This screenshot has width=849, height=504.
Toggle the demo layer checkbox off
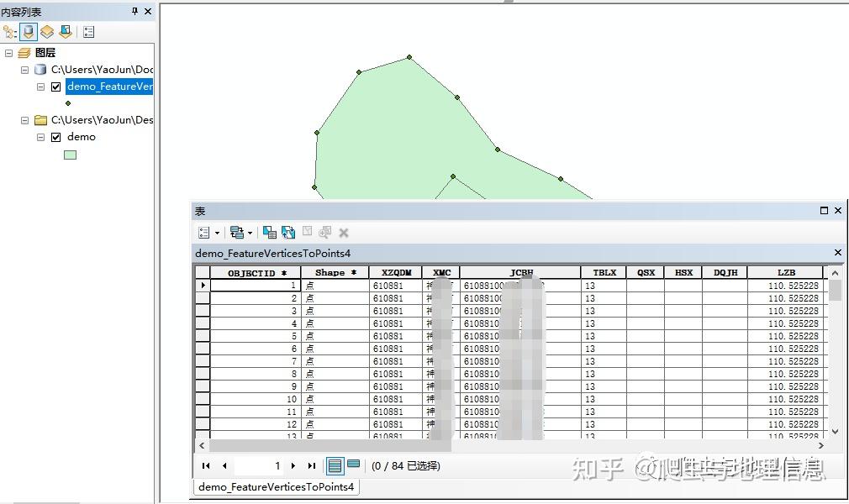point(56,137)
